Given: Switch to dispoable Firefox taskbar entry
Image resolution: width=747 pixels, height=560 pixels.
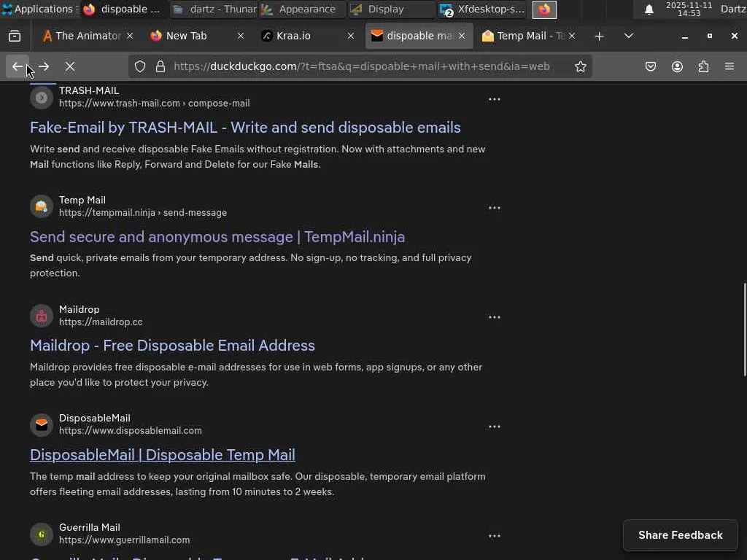Looking at the screenshot, I should [x=123, y=9].
